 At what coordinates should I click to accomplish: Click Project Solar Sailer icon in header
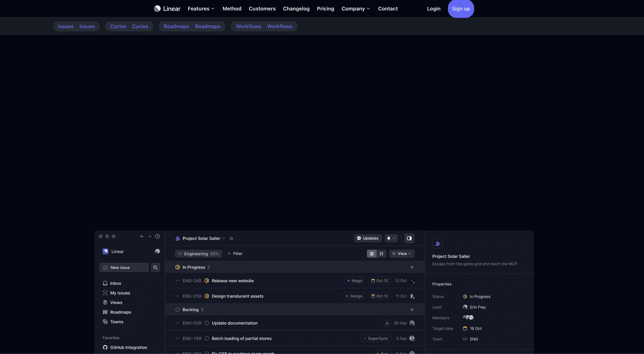[x=177, y=238]
